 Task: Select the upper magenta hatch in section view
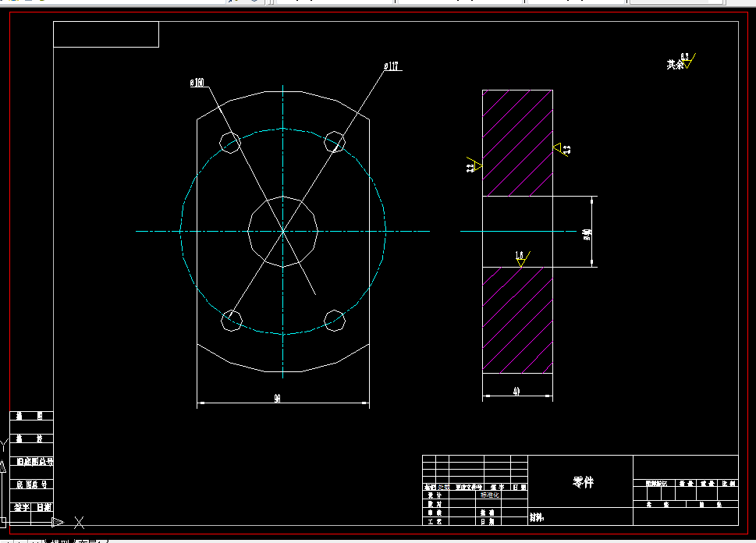pos(517,144)
